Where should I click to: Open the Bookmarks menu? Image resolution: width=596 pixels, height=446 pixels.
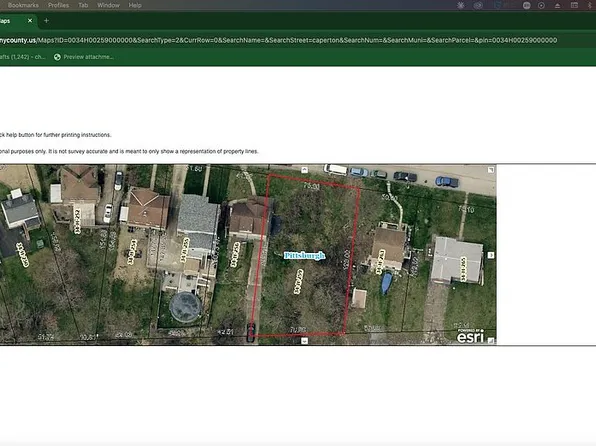tap(23, 5)
